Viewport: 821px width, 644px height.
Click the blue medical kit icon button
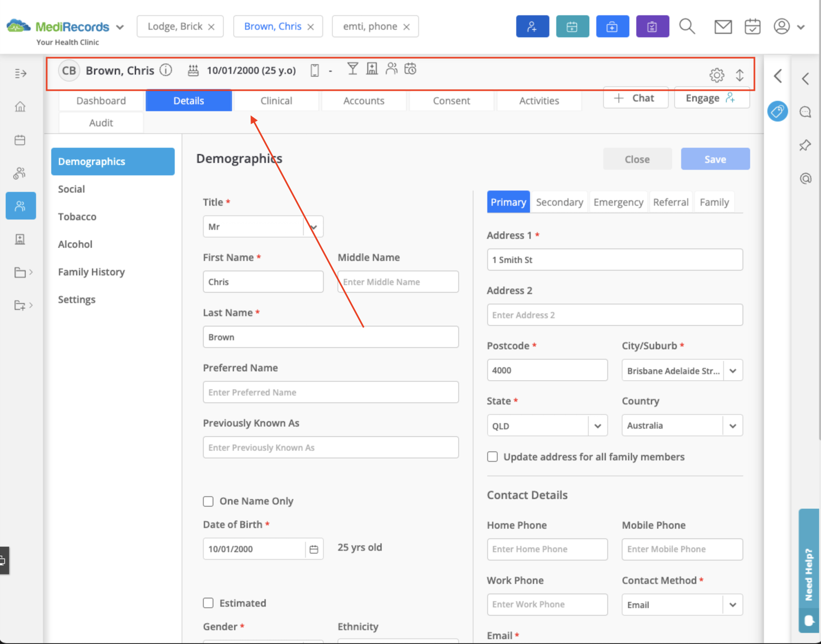click(x=612, y=26)
